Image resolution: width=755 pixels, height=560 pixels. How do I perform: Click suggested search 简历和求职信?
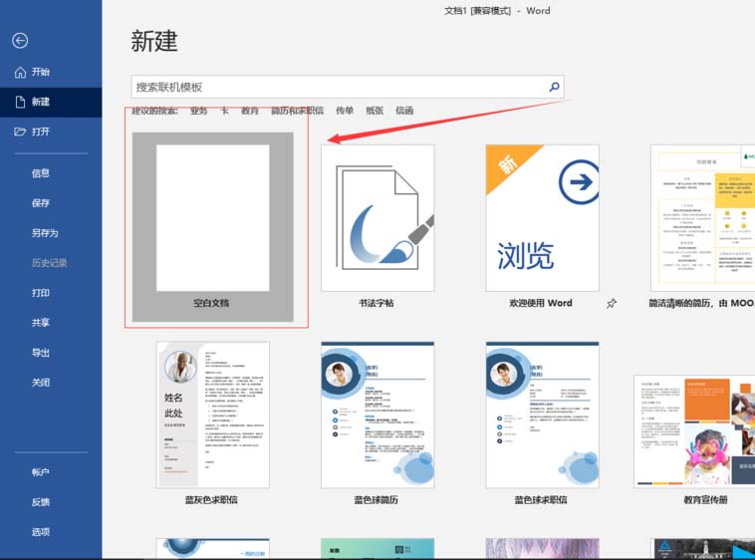tap(297, 111)
